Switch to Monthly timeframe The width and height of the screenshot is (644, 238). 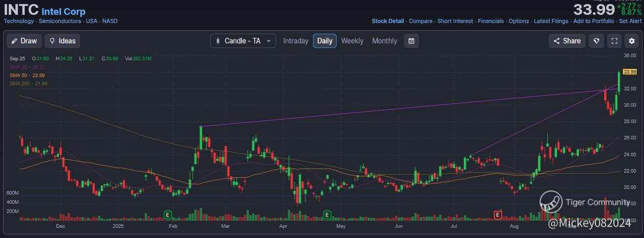(x=385, y=41)
